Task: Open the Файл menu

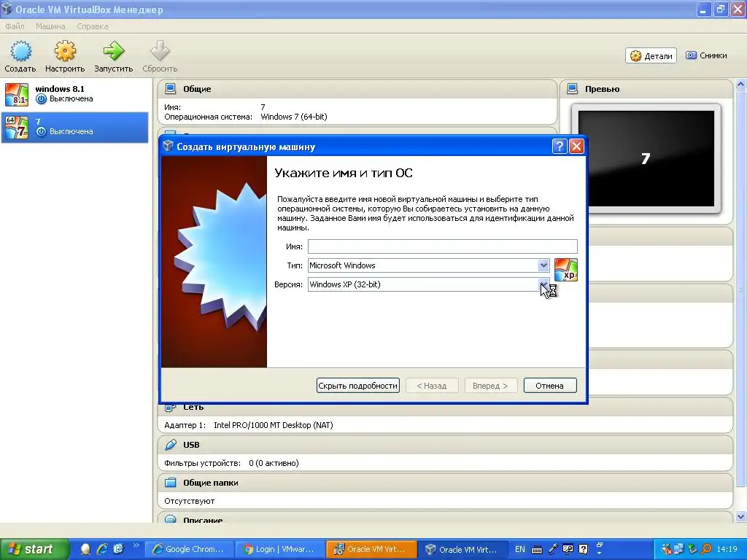Action: click(x=15, y=26)
